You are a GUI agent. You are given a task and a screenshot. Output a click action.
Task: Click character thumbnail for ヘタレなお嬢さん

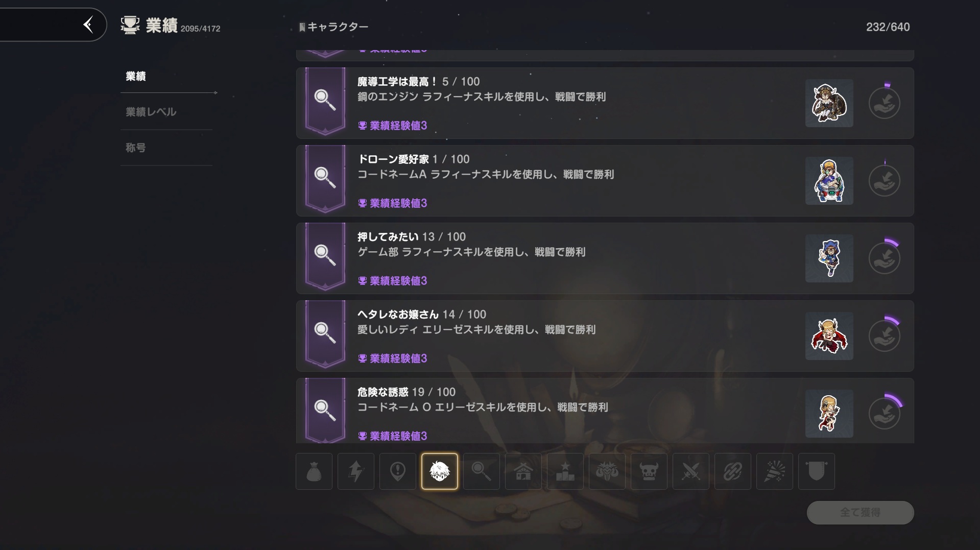coord(829,336)
